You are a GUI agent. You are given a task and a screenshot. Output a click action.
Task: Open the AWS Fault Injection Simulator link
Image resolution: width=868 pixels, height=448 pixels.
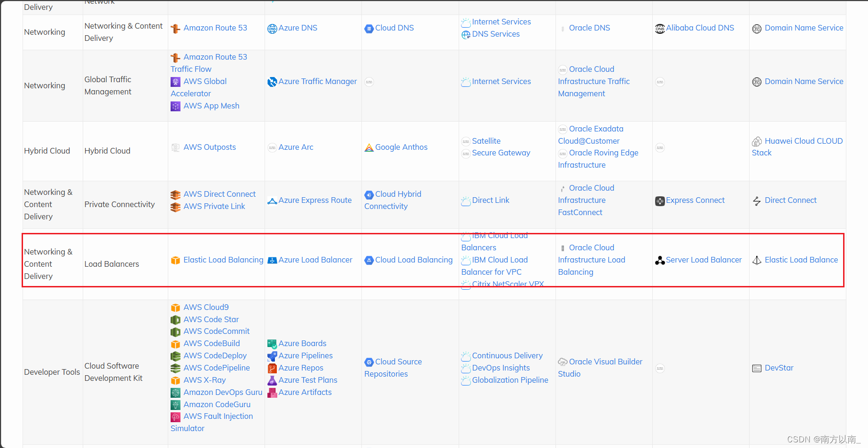(211, 423)
